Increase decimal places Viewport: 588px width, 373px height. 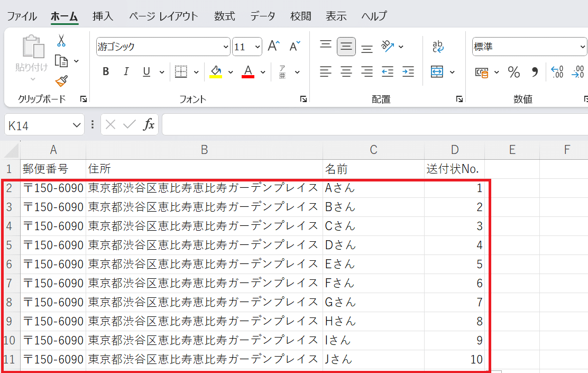[557, 71]
